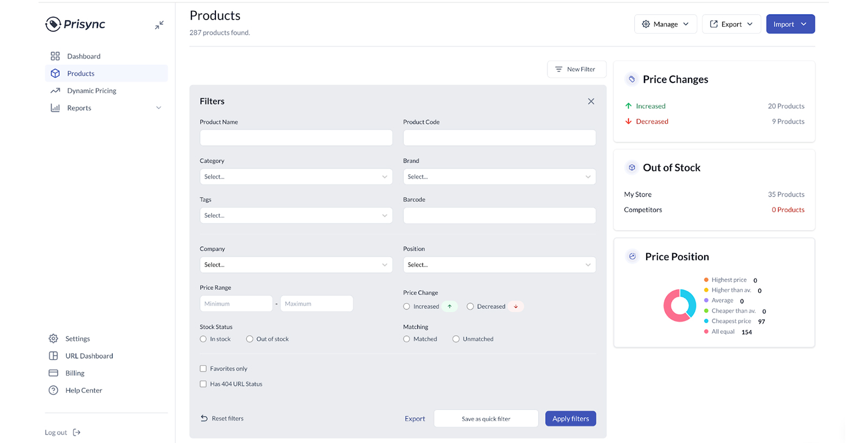
Task: Open the Category select dropdown
Action: tap(296, 177)
